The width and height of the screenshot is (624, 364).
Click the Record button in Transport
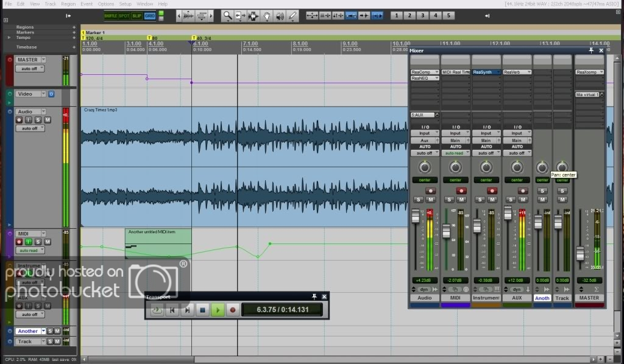[x=232, y=310]
